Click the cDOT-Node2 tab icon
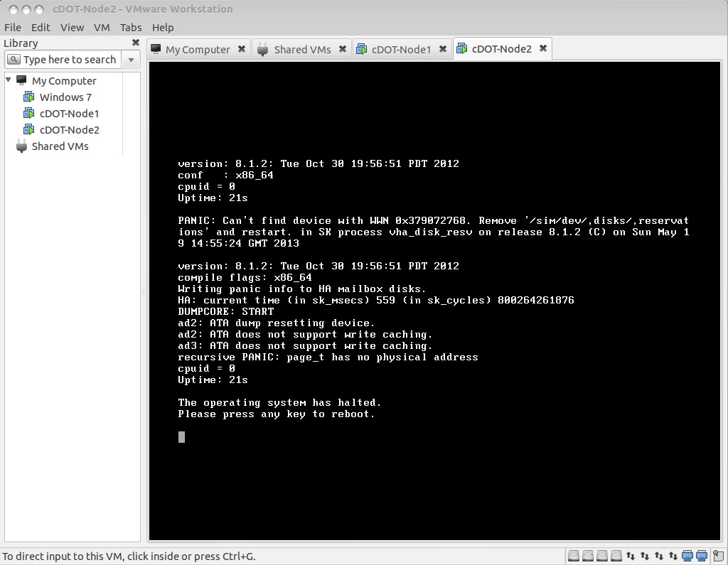The width and height of the screenshot is (728, 565). pos(461,48)
